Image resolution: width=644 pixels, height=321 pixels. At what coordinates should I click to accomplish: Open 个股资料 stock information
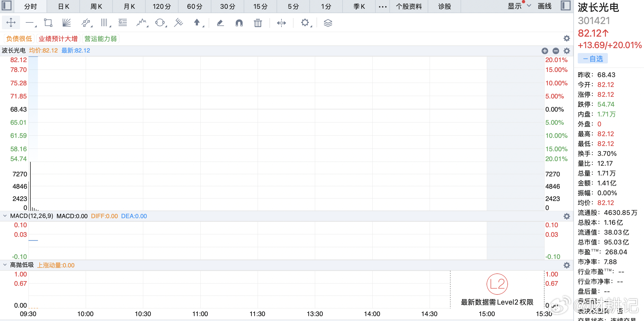409,6
